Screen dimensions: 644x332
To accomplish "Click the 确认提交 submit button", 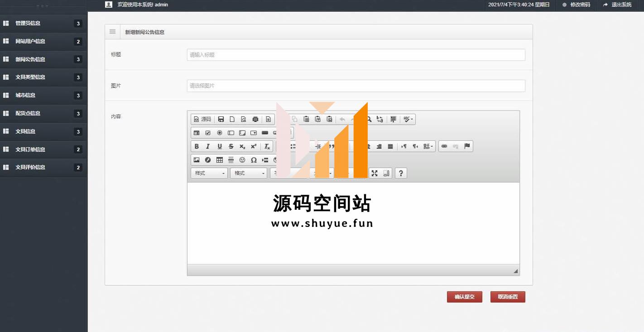I will [x=464, y=297].
